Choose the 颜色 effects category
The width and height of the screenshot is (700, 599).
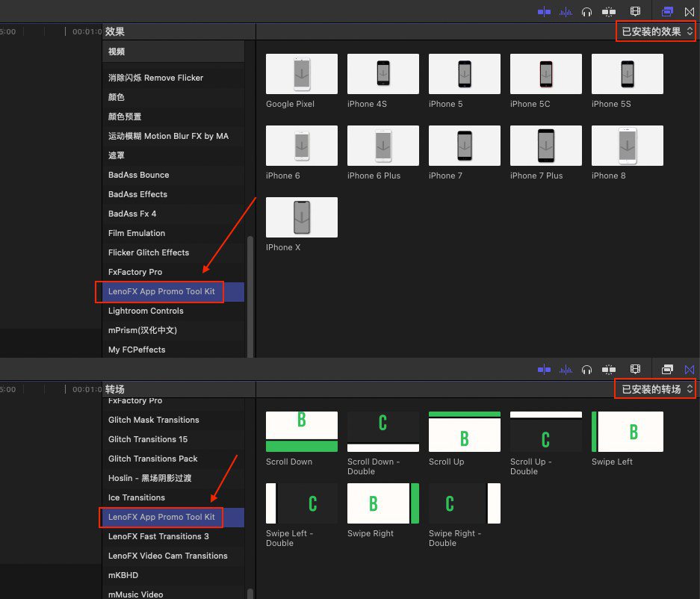coord(173,97)
